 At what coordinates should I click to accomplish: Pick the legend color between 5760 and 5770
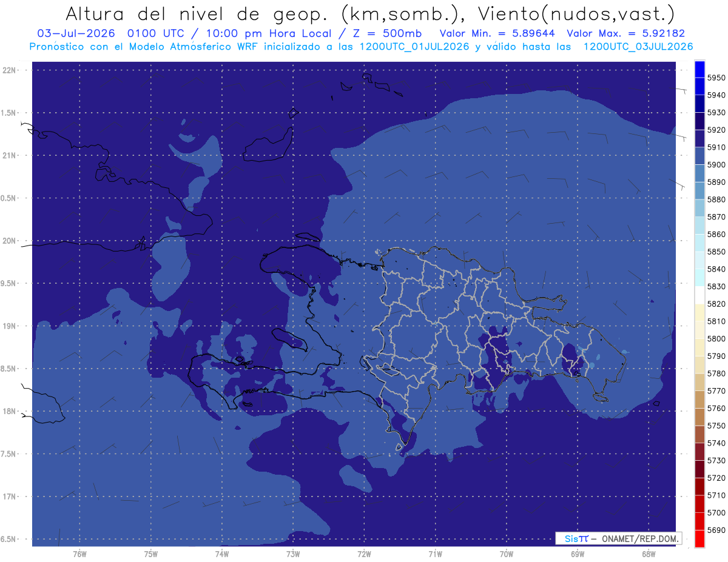(699, 400)
